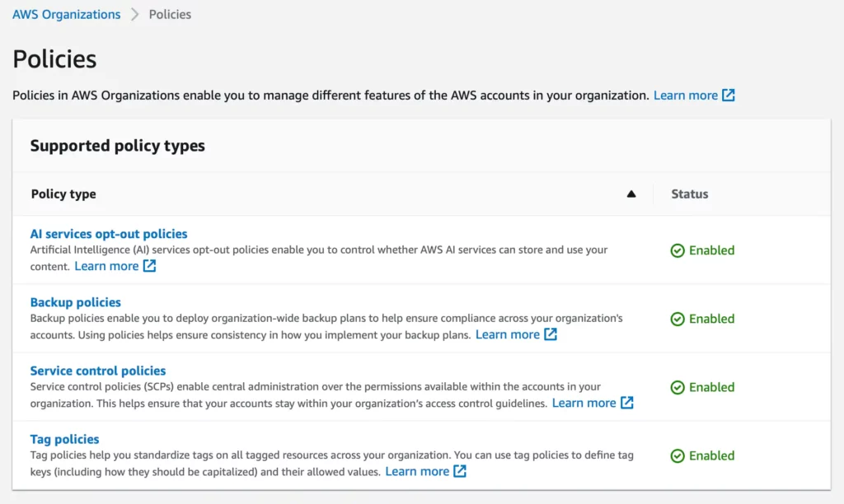The image size is (844, 504).
Task: Open Backup policies
Action: pos(75,301)
